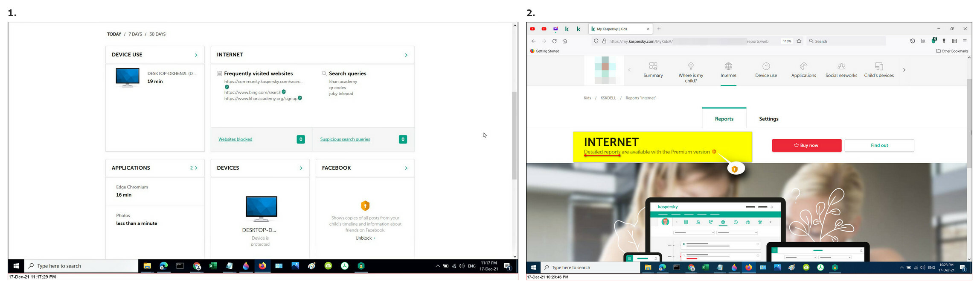Open the Device use clock icon
The image size is (980, 288).
click(x=766, y=66)
